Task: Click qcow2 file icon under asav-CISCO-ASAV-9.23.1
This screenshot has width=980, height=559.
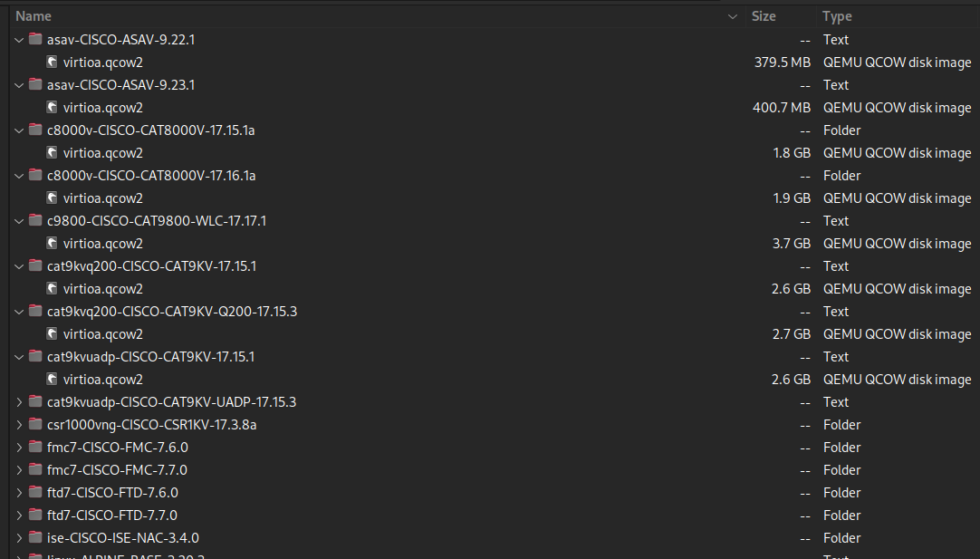Action: click(53, 108)
